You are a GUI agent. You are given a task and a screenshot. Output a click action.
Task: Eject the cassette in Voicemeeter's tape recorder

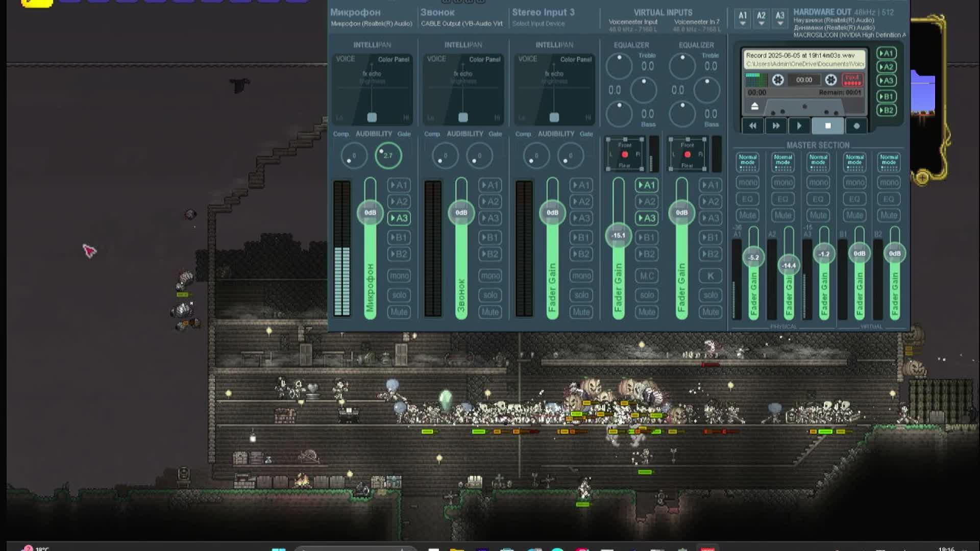point(756,107)
